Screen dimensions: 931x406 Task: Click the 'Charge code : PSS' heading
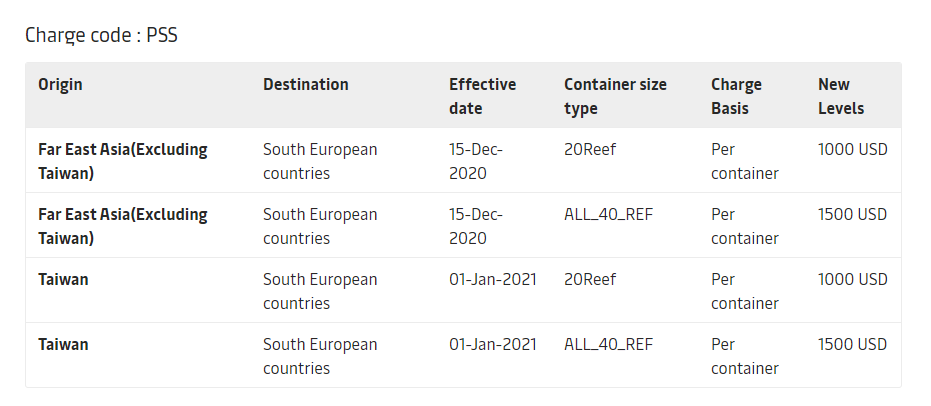[x=101, y=36]
